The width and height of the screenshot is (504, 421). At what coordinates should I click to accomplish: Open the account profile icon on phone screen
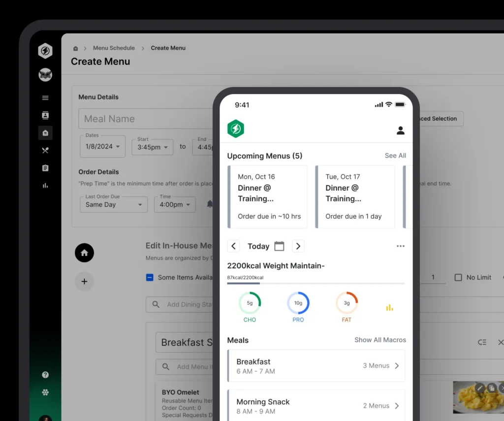[x=401, y=130]
